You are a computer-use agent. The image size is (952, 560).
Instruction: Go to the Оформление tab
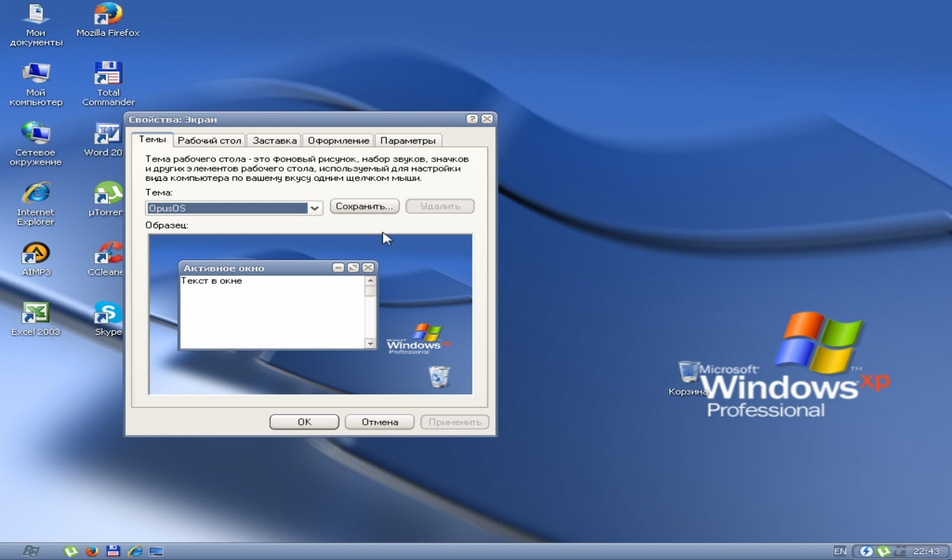pos(338,141)
